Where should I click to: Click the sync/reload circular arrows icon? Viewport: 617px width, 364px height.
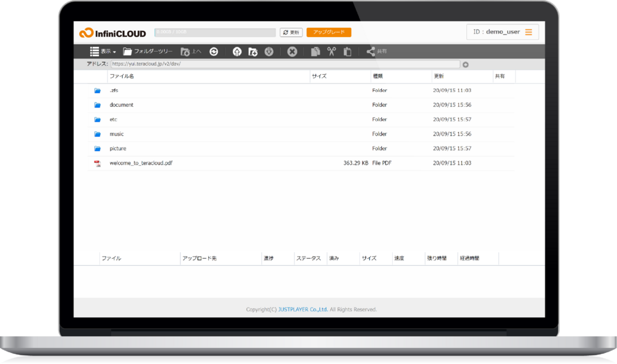click(x=214, y=51)
